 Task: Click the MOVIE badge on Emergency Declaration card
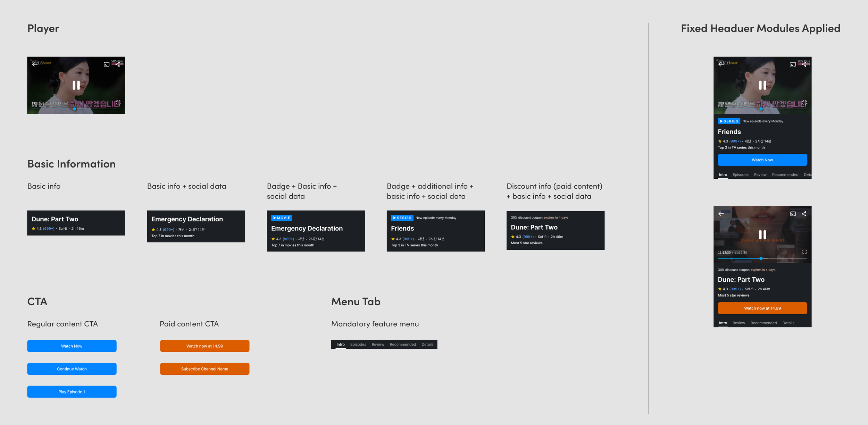[281, 218]
